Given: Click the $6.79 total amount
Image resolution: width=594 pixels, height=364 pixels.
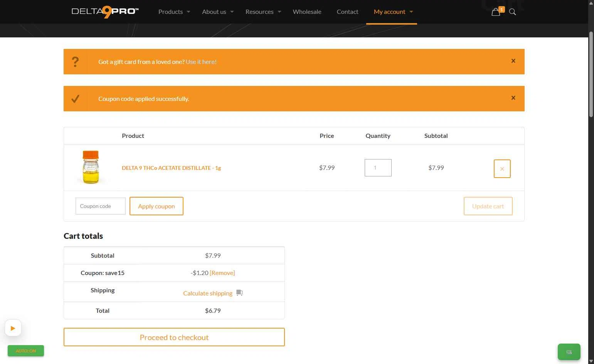Looking at the screenshot, I should tap(213, 310).
